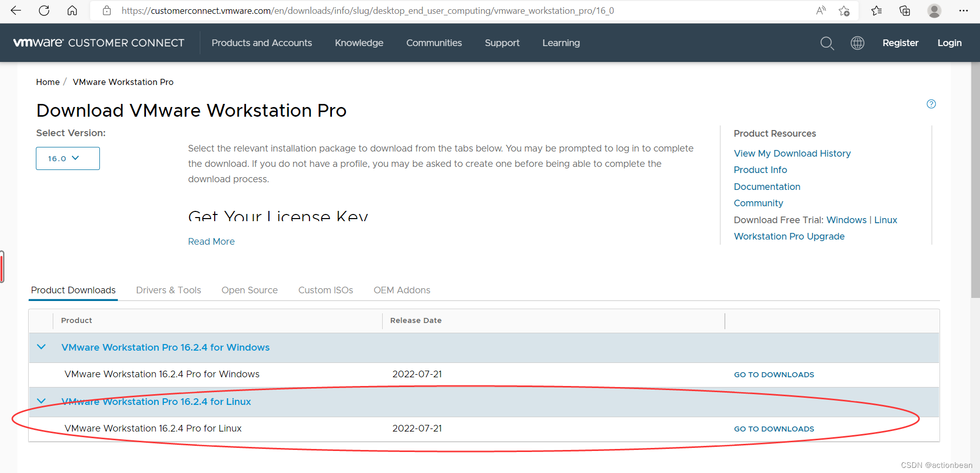Screen dimensions: 980x473
Task: Open the Knowledge menu
Action: [x=359, y=43]
